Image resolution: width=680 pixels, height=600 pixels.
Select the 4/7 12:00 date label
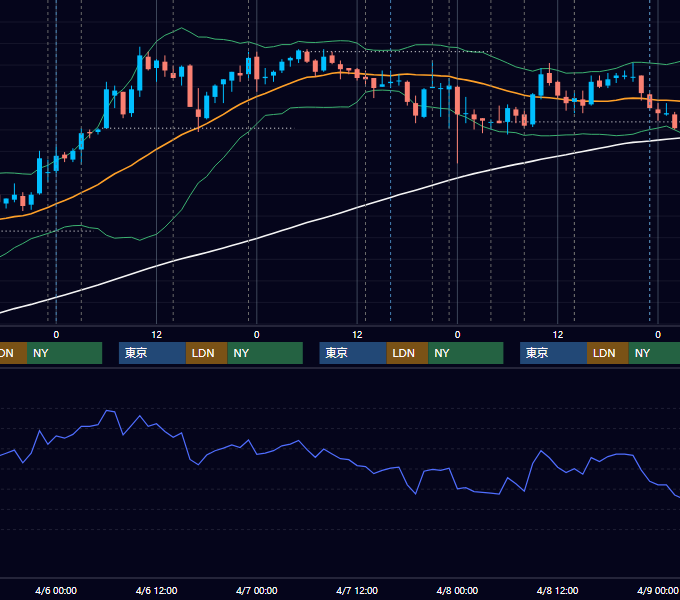[357, 590]
